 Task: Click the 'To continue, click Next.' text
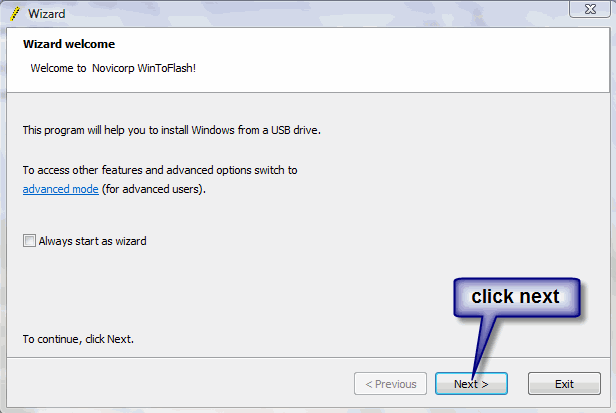[x=78, y=339]
